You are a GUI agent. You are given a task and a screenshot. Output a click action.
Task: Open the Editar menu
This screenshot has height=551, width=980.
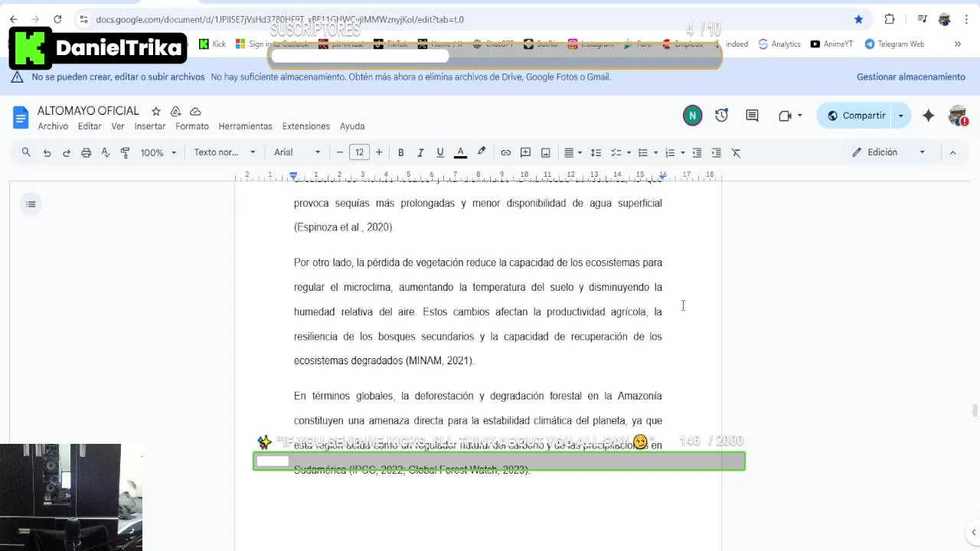coord(90,126)
